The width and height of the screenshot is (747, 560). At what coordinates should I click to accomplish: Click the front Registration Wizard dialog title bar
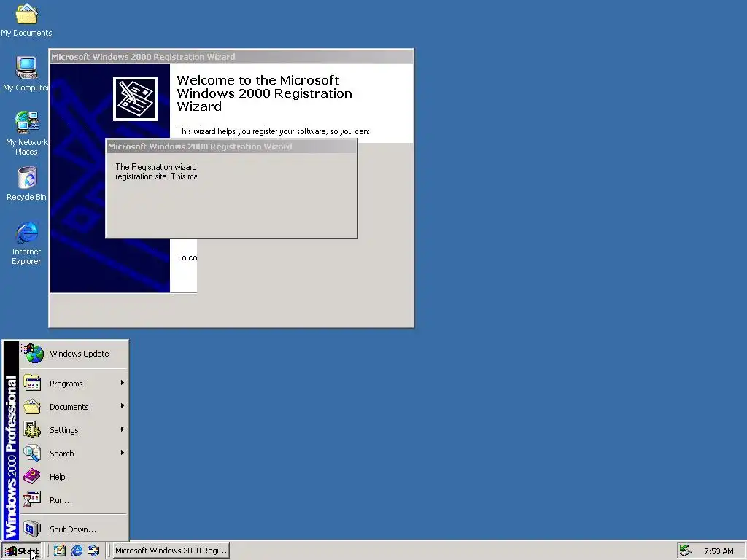coord(231,146)
